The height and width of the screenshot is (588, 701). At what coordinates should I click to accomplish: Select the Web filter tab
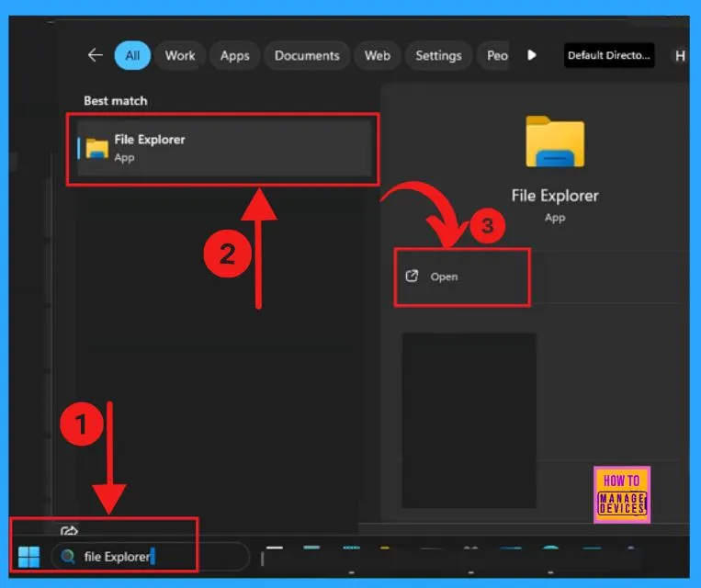tap(378, 55)
